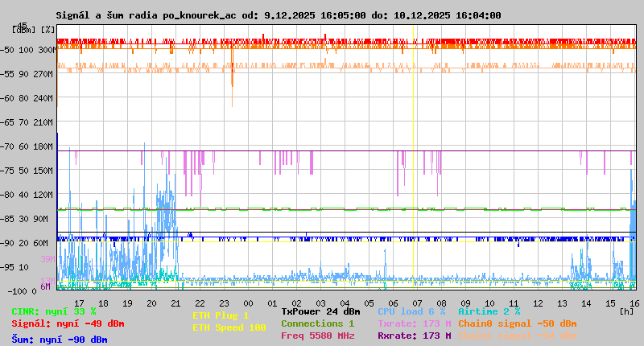This screenshot has height=346, width=644.
Task: Click the pink '39M' rate marker label
Action: tap(47, 259)
